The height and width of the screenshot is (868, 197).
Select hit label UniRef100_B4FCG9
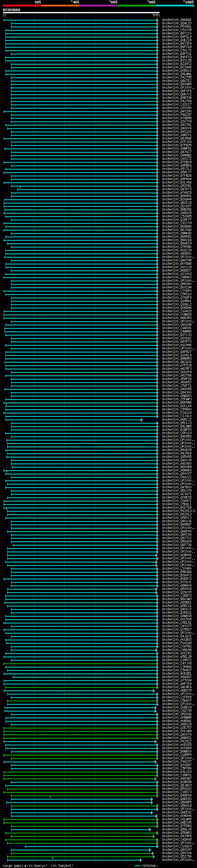pyautogui.click(x=176, y=47)
